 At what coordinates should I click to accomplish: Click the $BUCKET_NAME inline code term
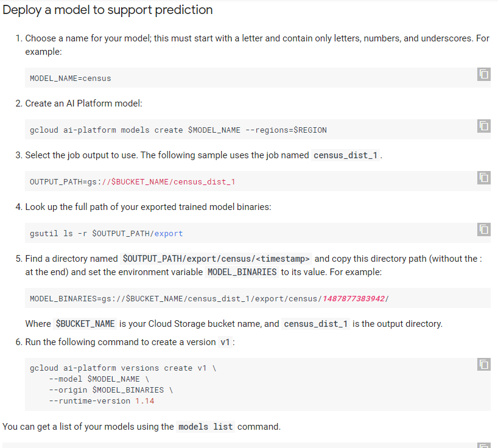[85, 324]
